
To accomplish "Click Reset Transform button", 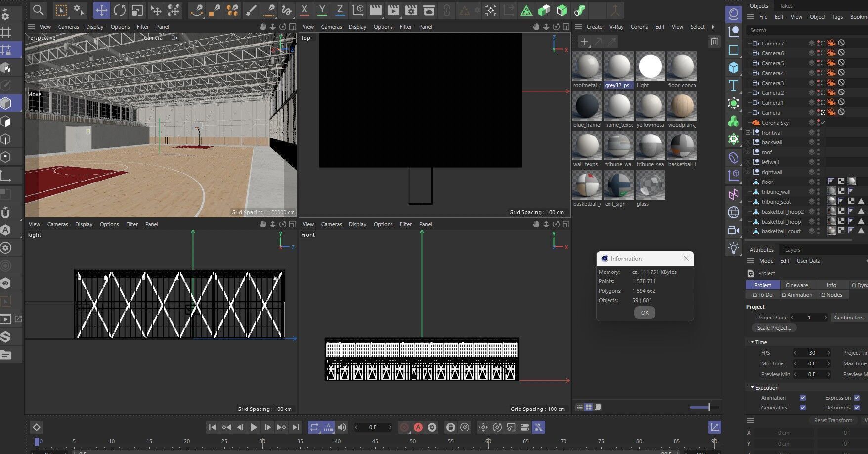I will point(833,420).
